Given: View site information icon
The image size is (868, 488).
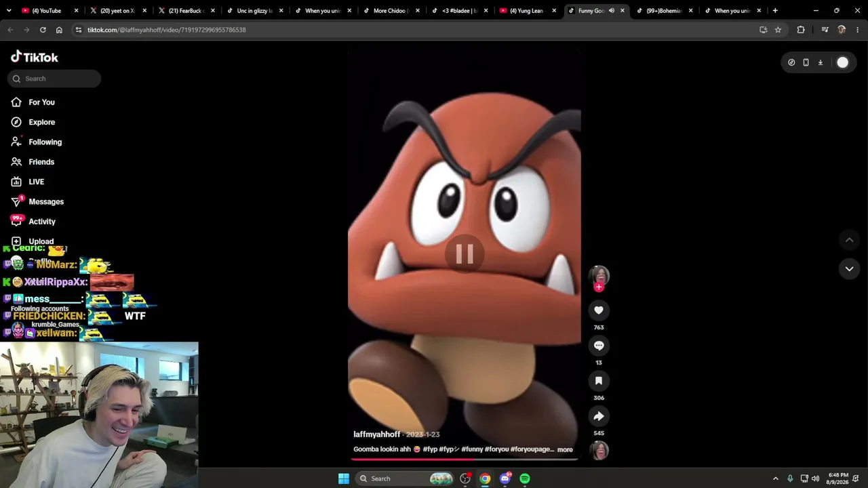Looking at the screenshot, I should click(79, 30).
